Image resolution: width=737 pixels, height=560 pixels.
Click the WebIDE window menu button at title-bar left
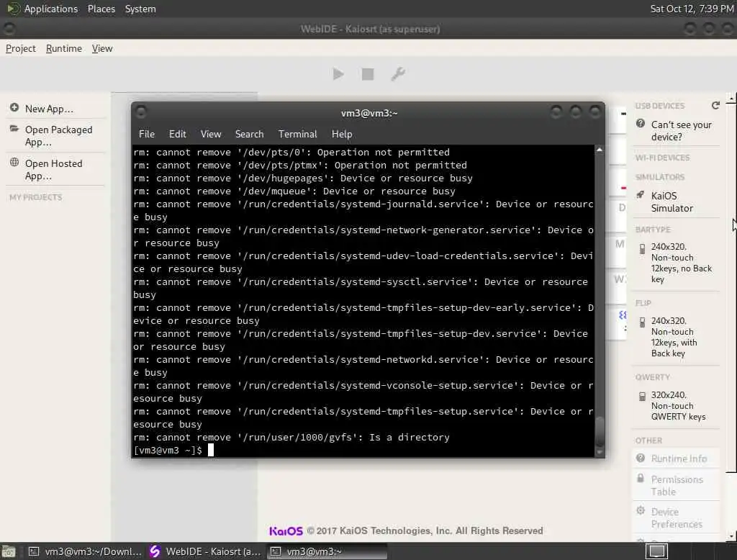pos(9,29)
